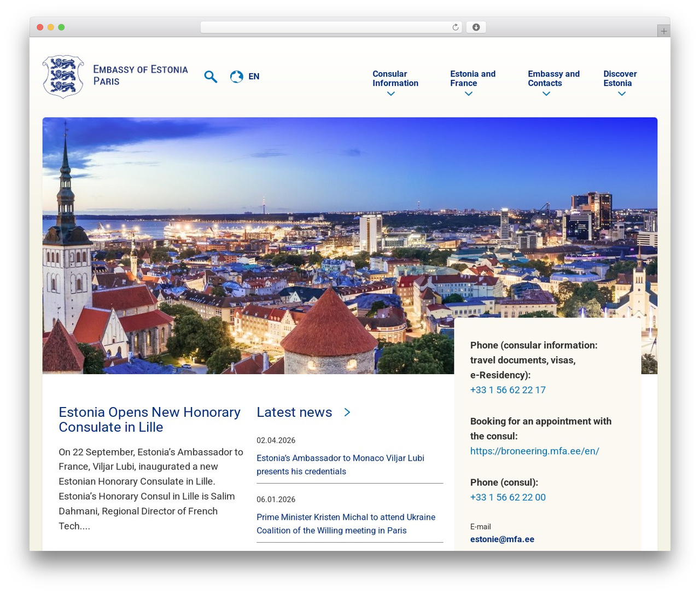The width and height of the screenshot is (700, 593).
Task: Switch language via EN label
Action: click(x=254, y=77)
